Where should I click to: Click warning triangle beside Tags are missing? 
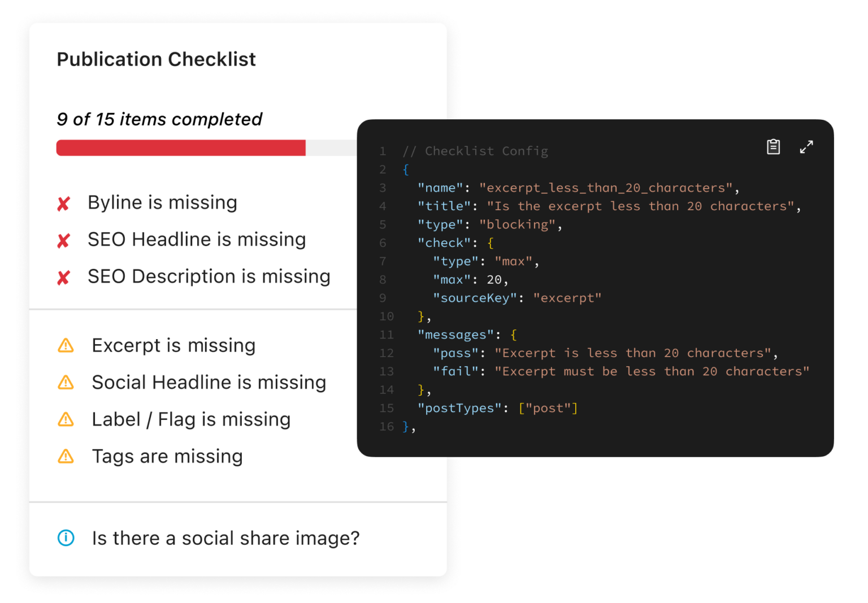(x=66, y=456)
